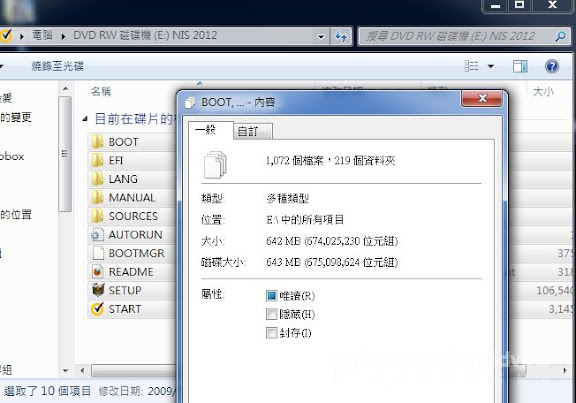Toggle the preview pane icon
The width and height of the screenshot is (576, 403).
(520, 66)
